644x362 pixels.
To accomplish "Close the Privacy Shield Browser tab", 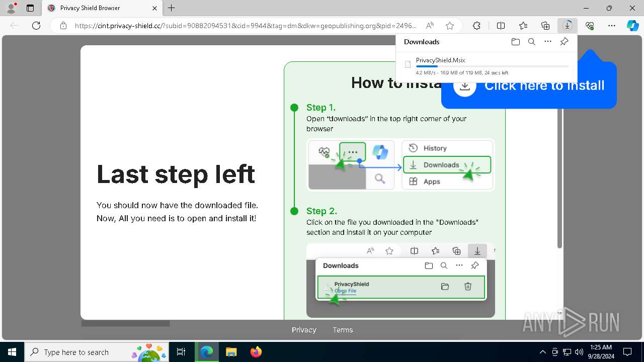I will 155,8.
